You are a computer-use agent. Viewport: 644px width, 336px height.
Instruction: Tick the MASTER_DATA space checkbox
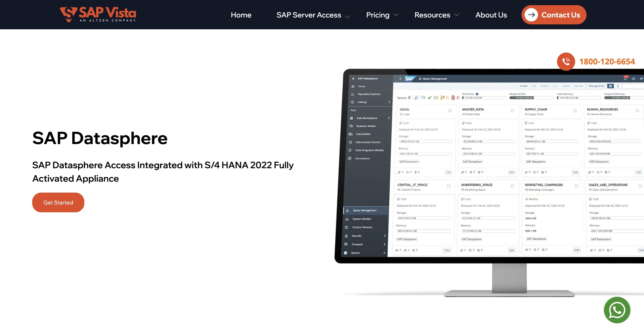(512, 111)
